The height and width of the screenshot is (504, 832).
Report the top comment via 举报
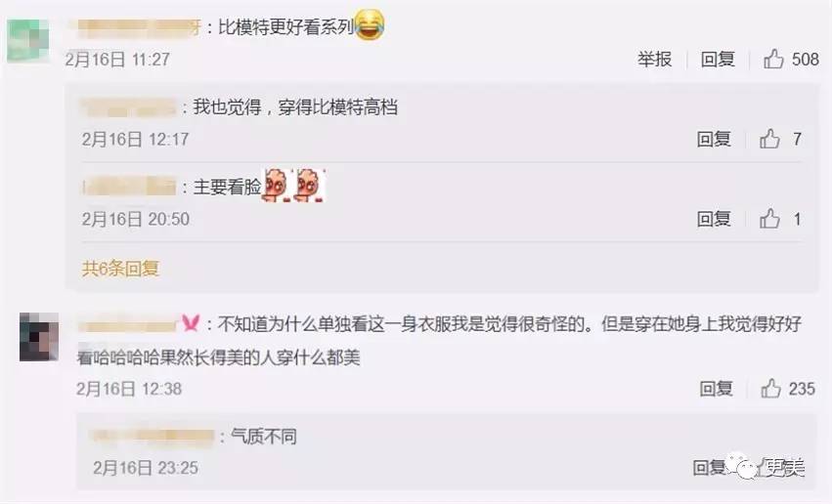tap(655, 59)
